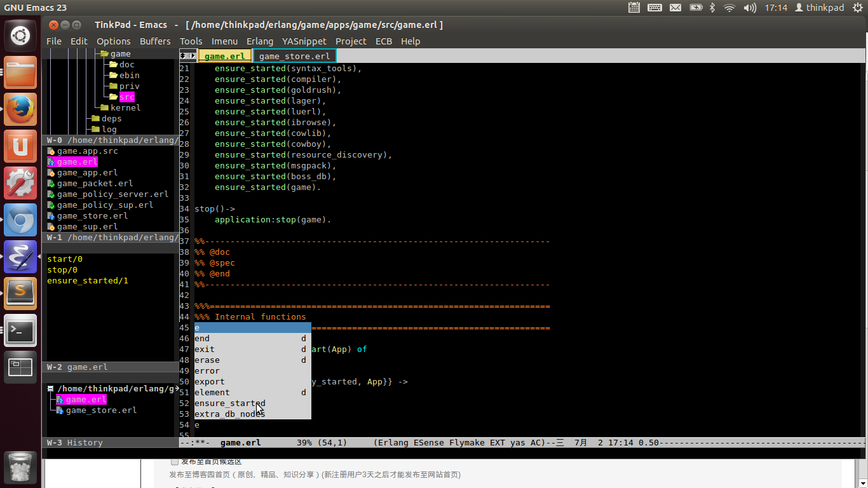This screenshot has width=868, height=488.
Task: Launch Chromium browser from the launcher
Action: pyautogui.click(x=20, y=220)
